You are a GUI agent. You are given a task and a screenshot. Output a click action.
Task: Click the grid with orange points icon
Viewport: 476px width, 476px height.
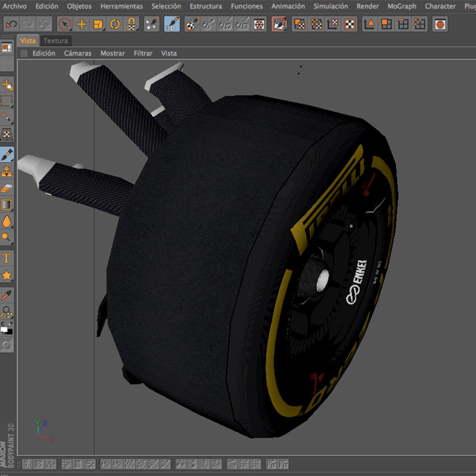420,24
